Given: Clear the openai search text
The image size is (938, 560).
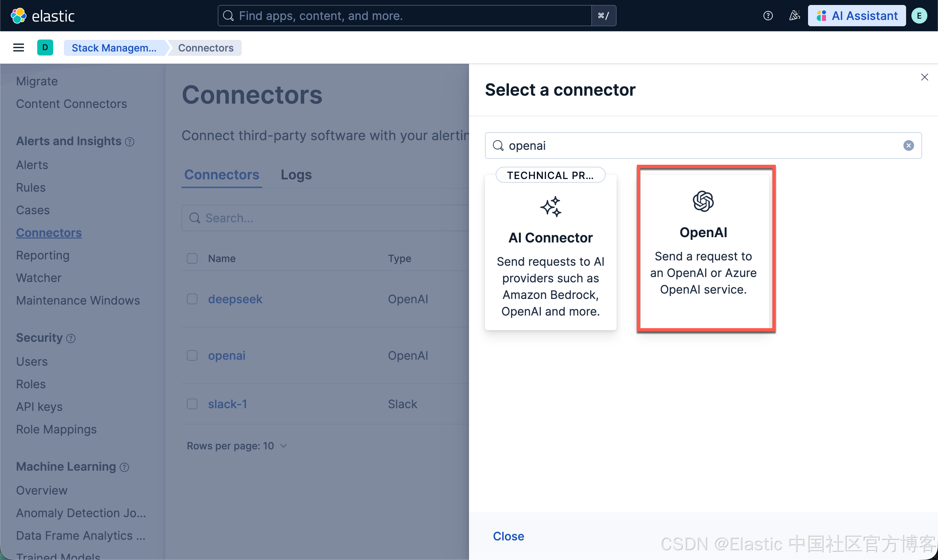Looking at the screenshot, I should point(908,146).
